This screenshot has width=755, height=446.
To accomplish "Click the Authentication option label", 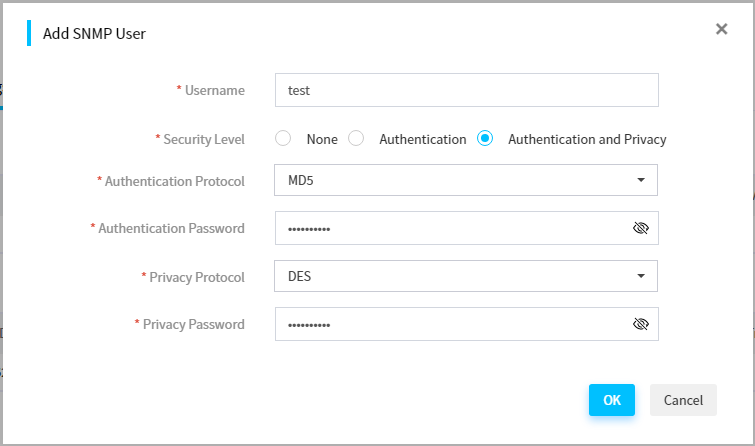I will click(x=423, y=139).
